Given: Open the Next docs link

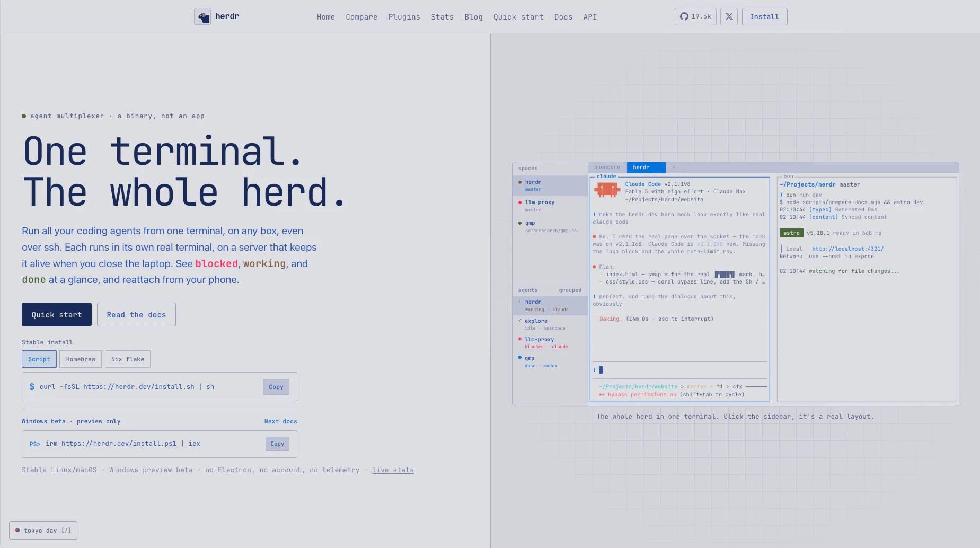Looking at the screenshot, I should pos(281,421).
